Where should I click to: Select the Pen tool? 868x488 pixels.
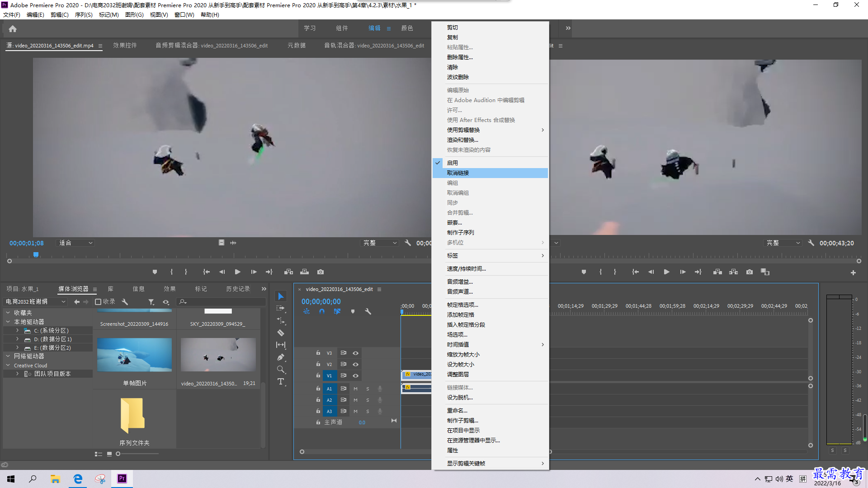coord(281,357)
